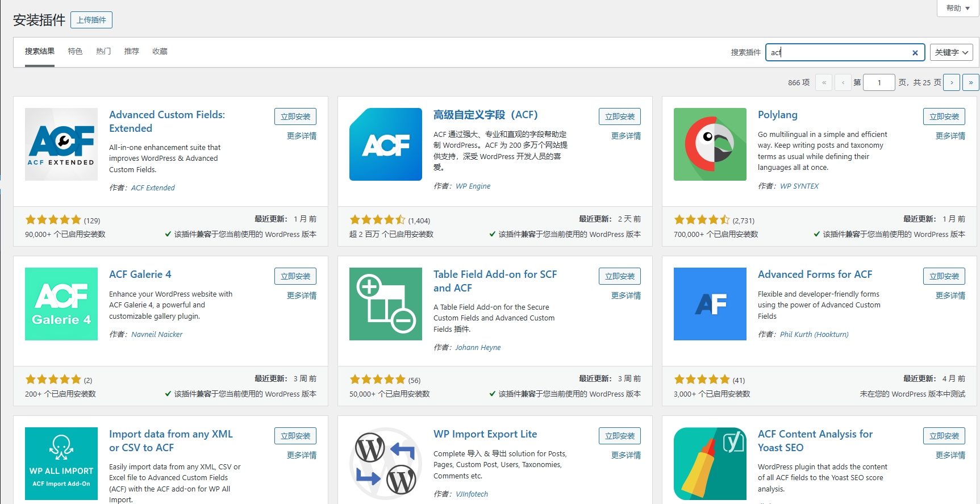Click the ACF Extended plugin icon
980x504 pixels.
coord(61,144)
